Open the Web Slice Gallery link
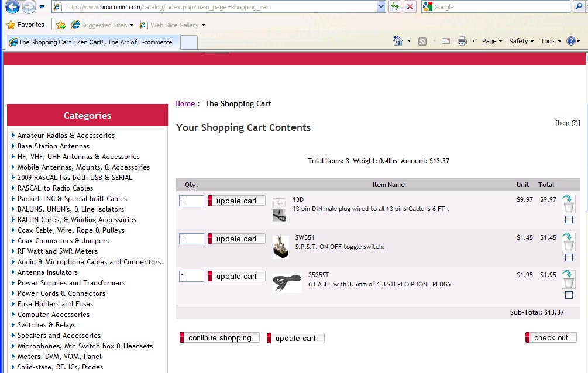The height and width of the screenshot is (373, 588). 172,25
